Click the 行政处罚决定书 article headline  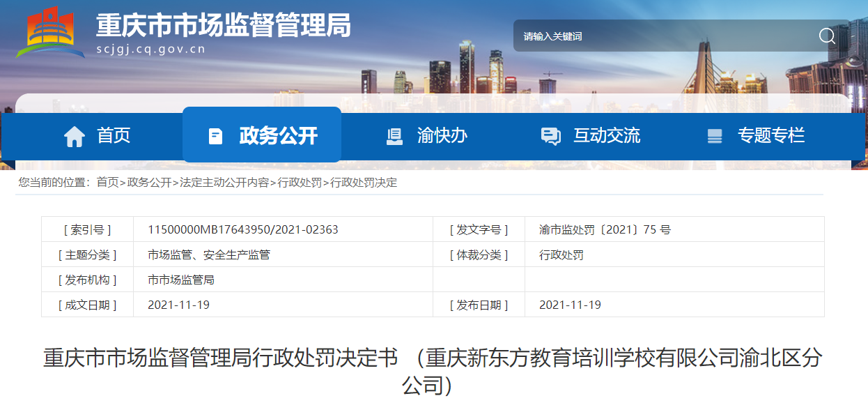point(433,372)
